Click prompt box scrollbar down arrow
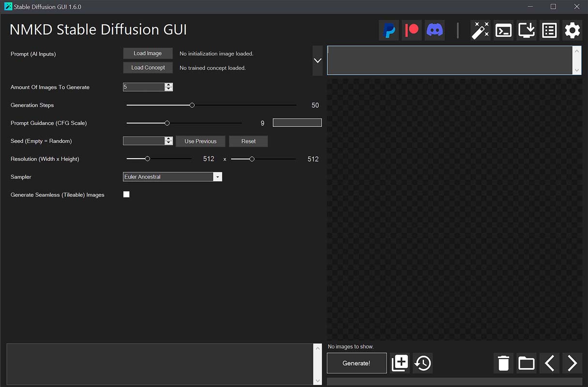This screenshot has width=588, height=387. [577, 70]
